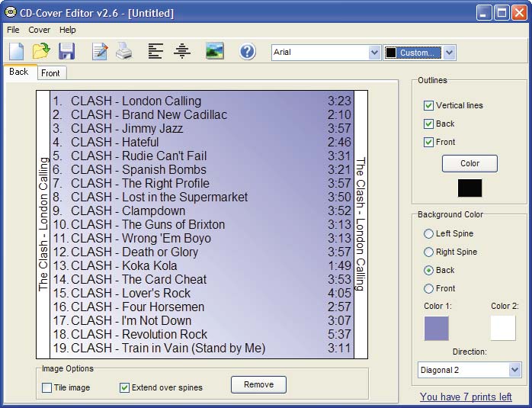Click track line 'CLASH - Hateful'

tap(114, 142)
